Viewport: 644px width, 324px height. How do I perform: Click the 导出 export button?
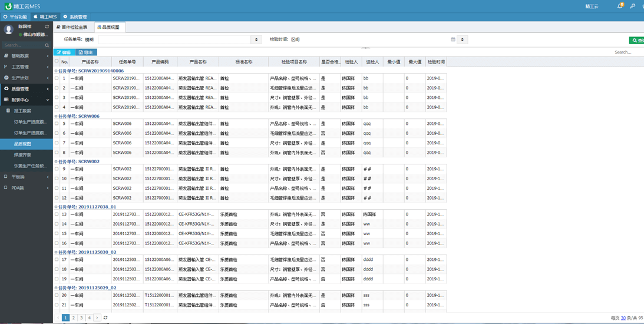tap(86, 52)
